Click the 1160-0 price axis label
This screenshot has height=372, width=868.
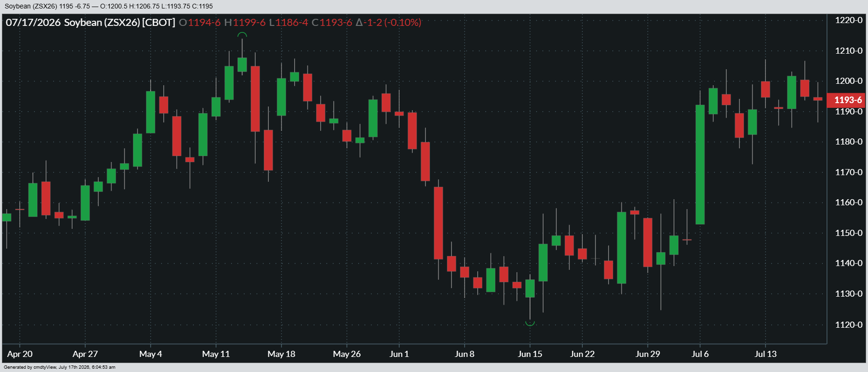[x=849, y=202]
